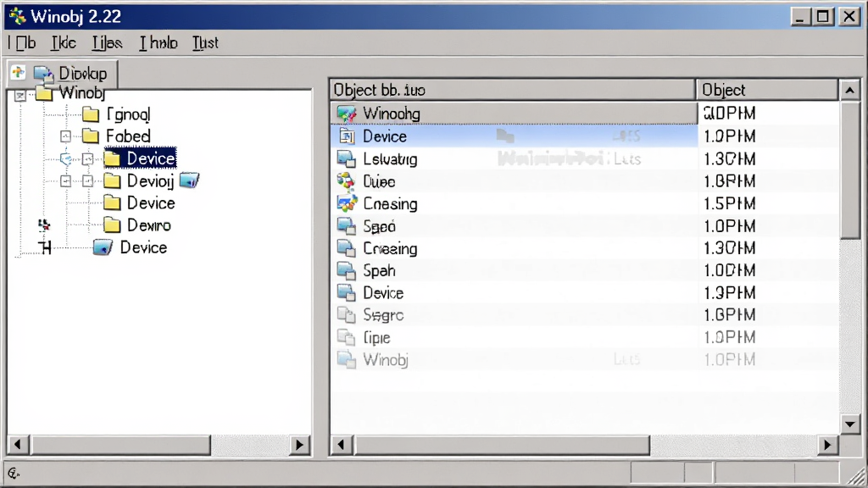868x488 pixels.
Task: Select the Spah list entry
Action: point(379,270)
